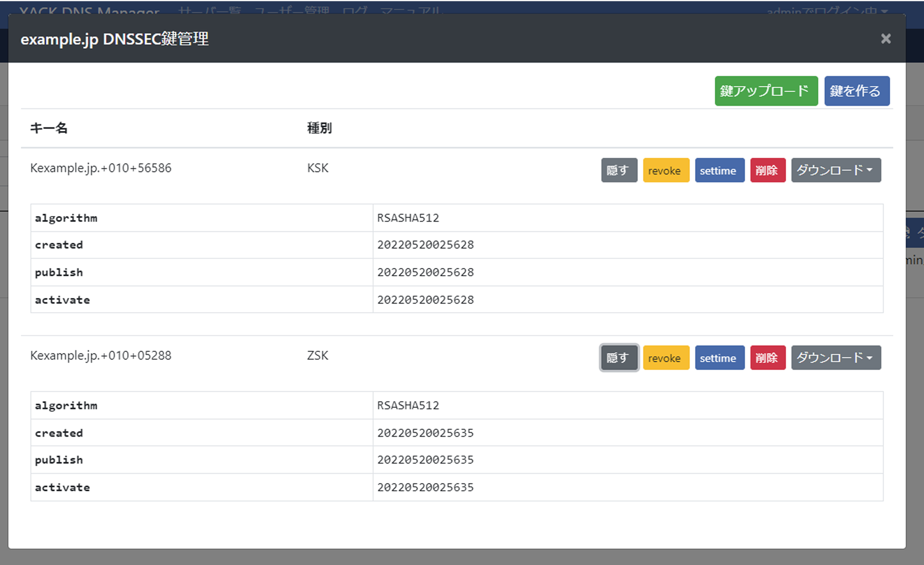This screenshot has width=924, height=565.
Task: Select ZSK algorithm value RSASHA512
Action: 408,405
